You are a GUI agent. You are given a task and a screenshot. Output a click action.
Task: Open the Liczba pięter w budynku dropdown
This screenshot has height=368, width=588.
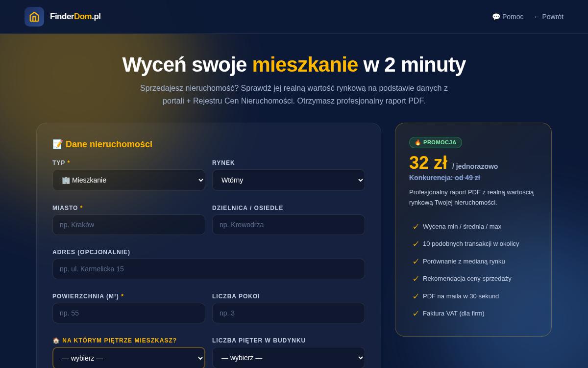click(289, 358)
